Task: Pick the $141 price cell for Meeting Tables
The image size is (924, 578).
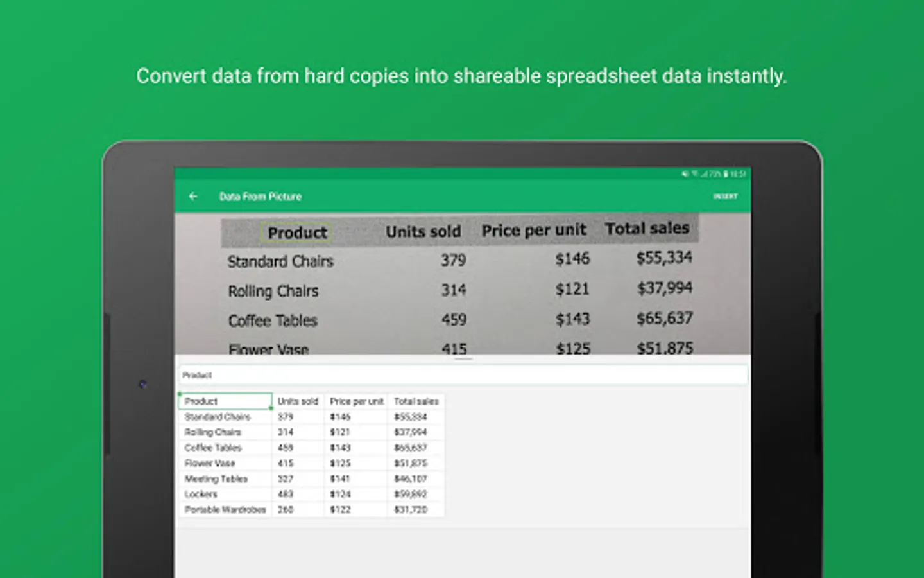Action: pos(356,478)
